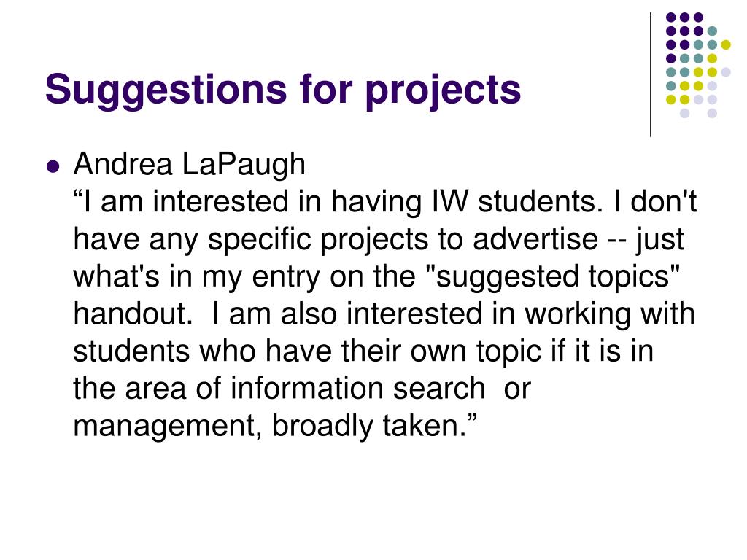The width and height of the screenshot is (747, 560).
Task: Click the vertical divider line beside the dots
Action: pos(650,75)
